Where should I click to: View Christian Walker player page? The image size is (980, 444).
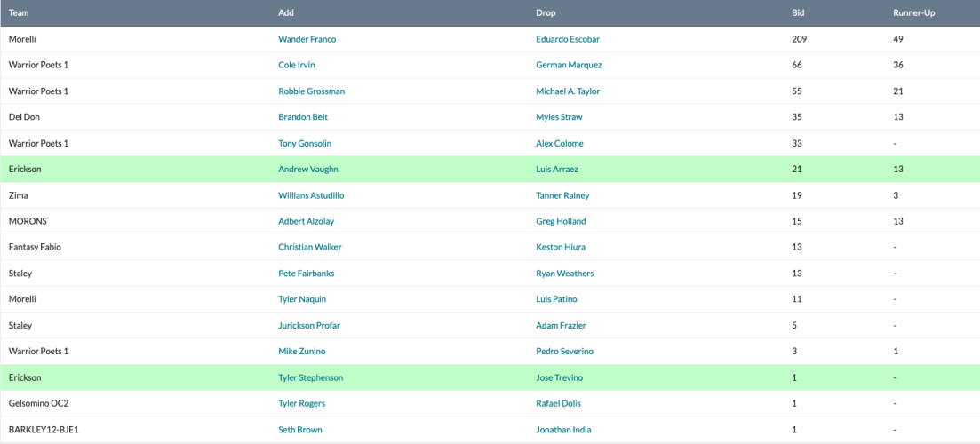[310, 247]
